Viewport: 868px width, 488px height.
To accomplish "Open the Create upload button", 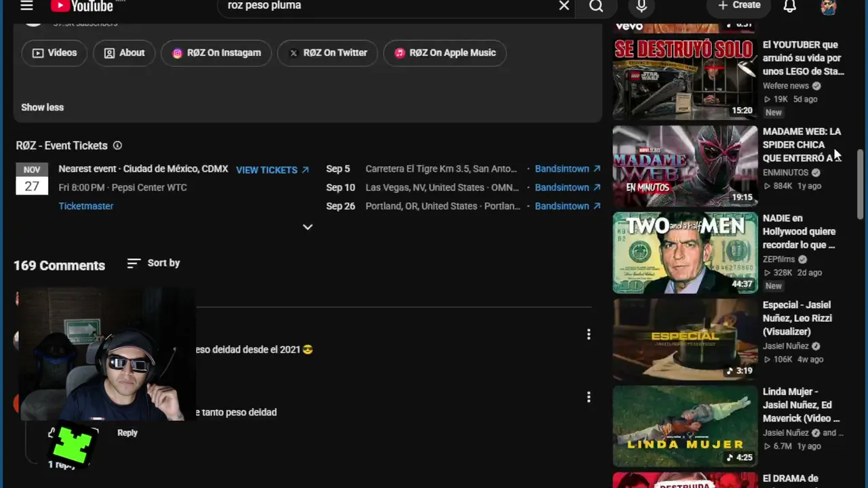I will (739, 5).
